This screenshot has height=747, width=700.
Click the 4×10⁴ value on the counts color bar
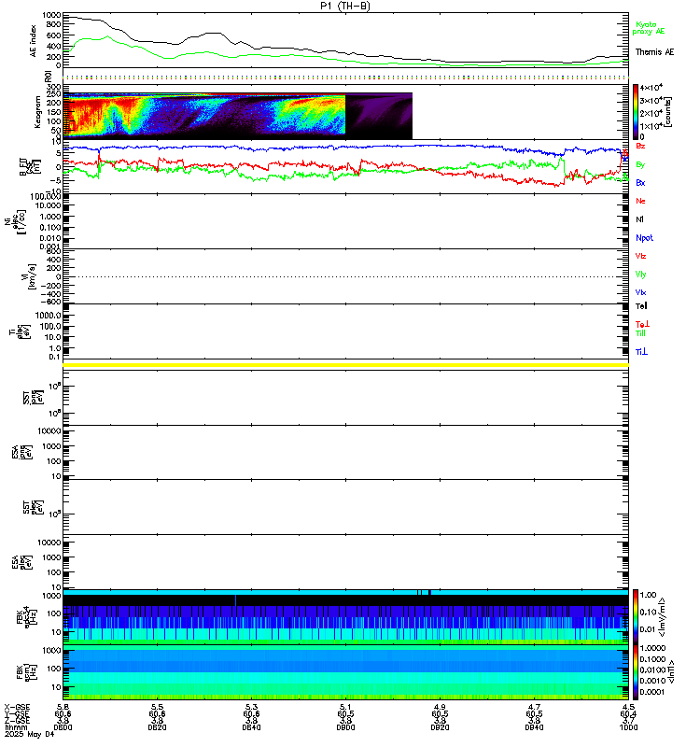coord(651,88)
